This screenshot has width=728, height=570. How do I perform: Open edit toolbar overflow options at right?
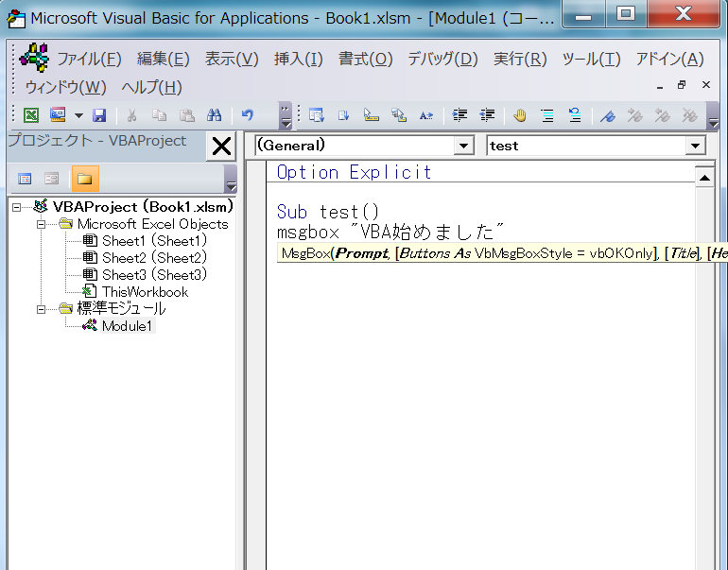713,115
